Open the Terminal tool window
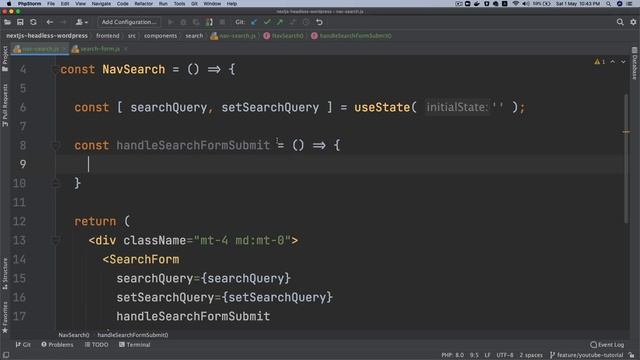The height and width of the screenshot is (360, 640). point(135,345)
